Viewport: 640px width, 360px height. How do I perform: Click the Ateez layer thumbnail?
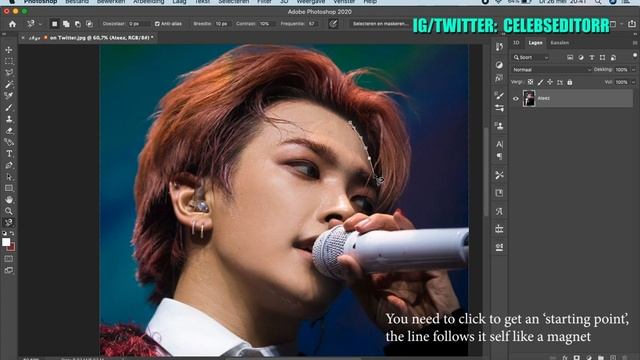pos(529,98)
